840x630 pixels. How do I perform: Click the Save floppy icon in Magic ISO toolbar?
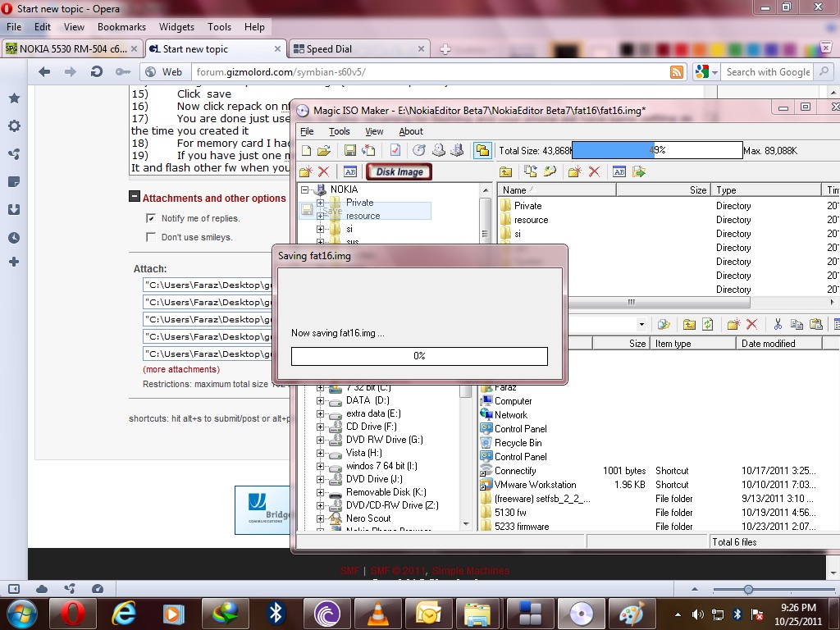[x=349, y=151]
